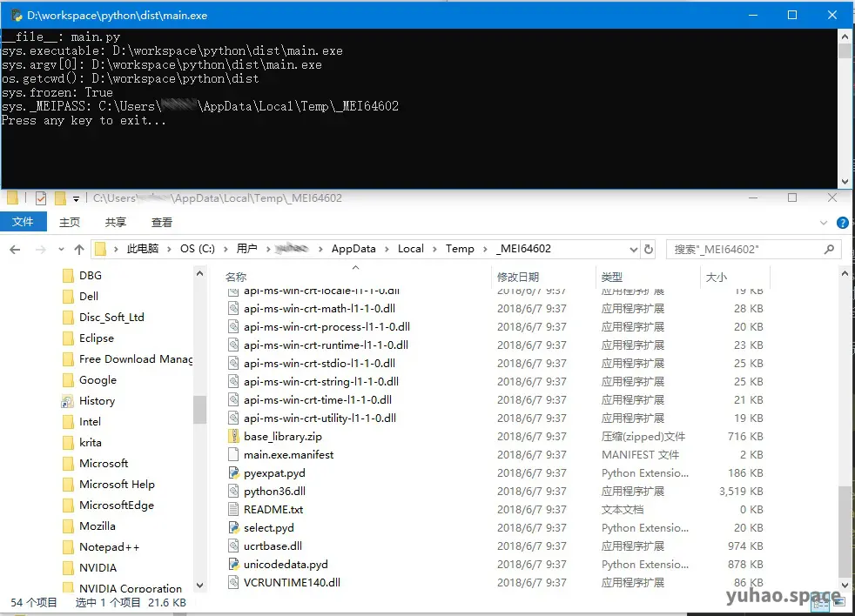Viewport: 855px width, 616px height.
Task: Click the VCRUNTIME140.dll file icon
Action: [233, 582]
